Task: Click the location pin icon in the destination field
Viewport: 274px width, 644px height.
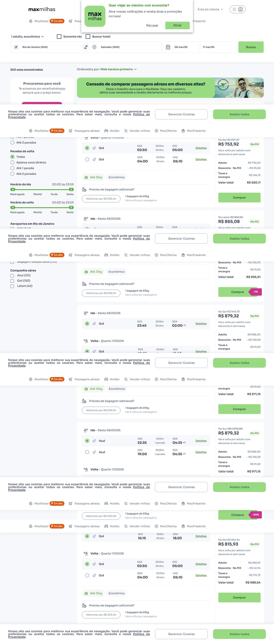Action: click(x=94, y=47)
